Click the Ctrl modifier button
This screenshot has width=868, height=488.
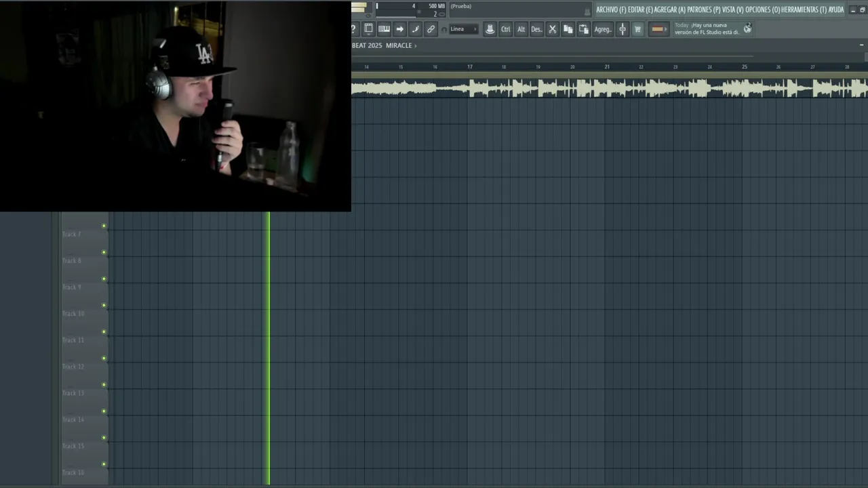[505, 29]
